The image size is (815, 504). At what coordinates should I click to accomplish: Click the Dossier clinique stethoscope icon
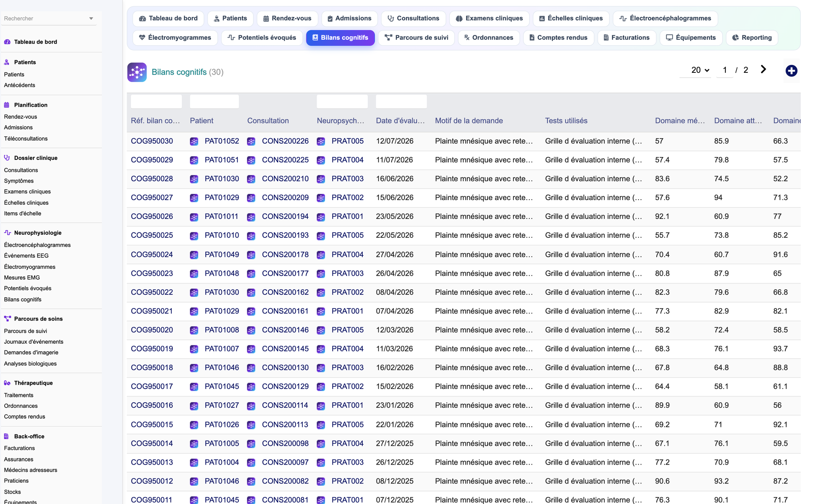7,158
